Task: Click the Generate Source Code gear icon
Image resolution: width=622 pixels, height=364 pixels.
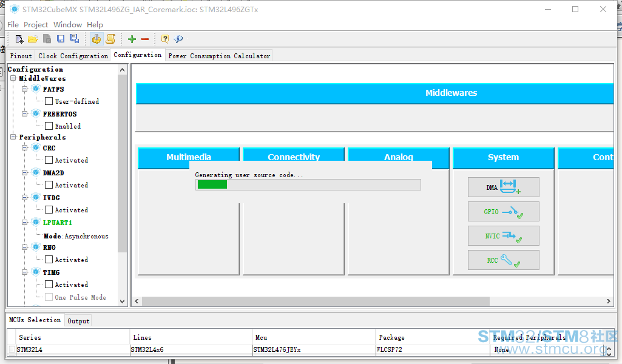Action: 96,38
